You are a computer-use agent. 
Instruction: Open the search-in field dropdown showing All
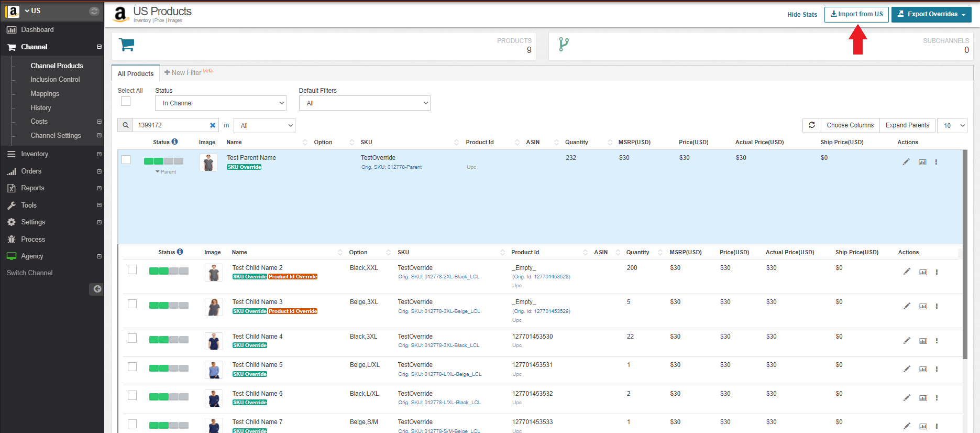click(x=265, y=125)
